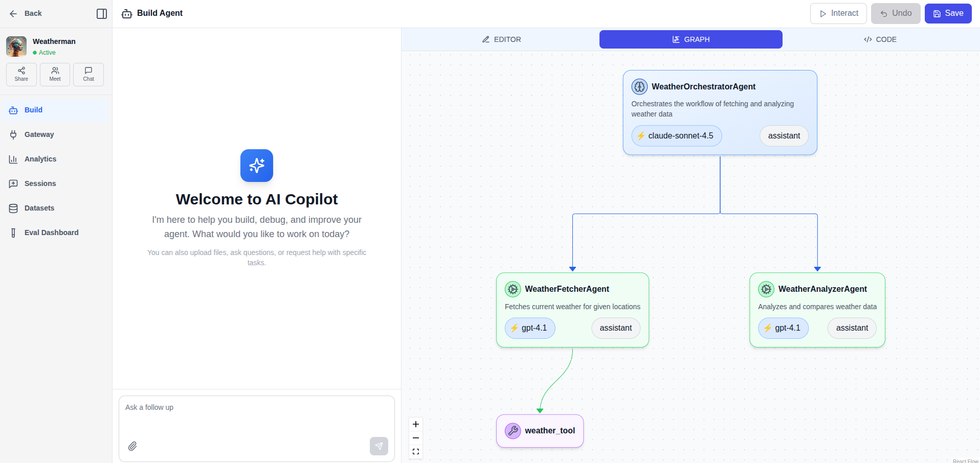Select the Sessions icon in the sidebar

tap(13, 183)
